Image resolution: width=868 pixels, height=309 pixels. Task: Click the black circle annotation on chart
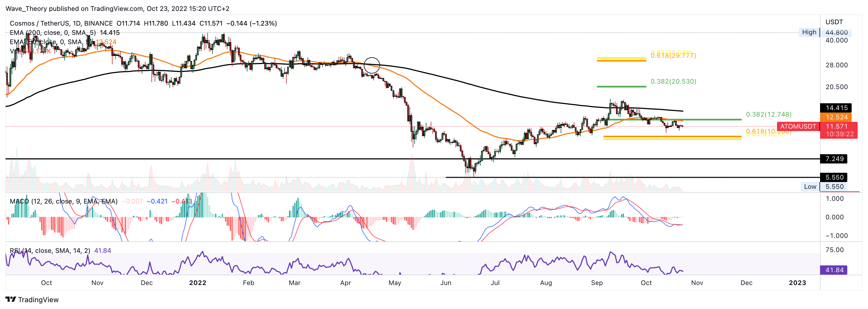(372, 65)
